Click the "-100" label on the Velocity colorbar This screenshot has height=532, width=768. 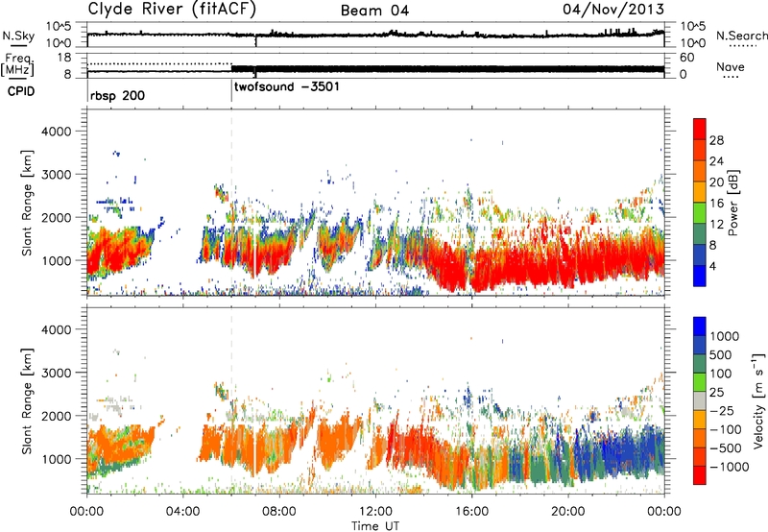(x=725, y=429)
